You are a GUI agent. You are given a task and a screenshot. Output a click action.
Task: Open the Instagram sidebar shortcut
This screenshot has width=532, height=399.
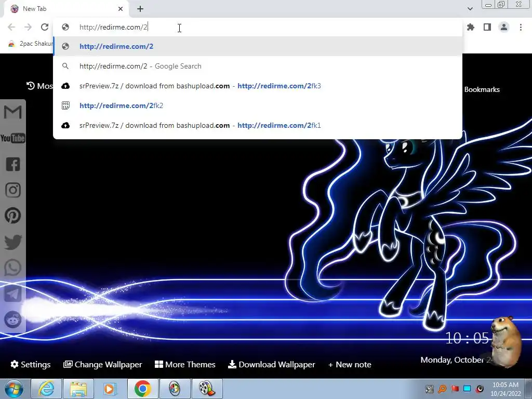tap(13, 190)
